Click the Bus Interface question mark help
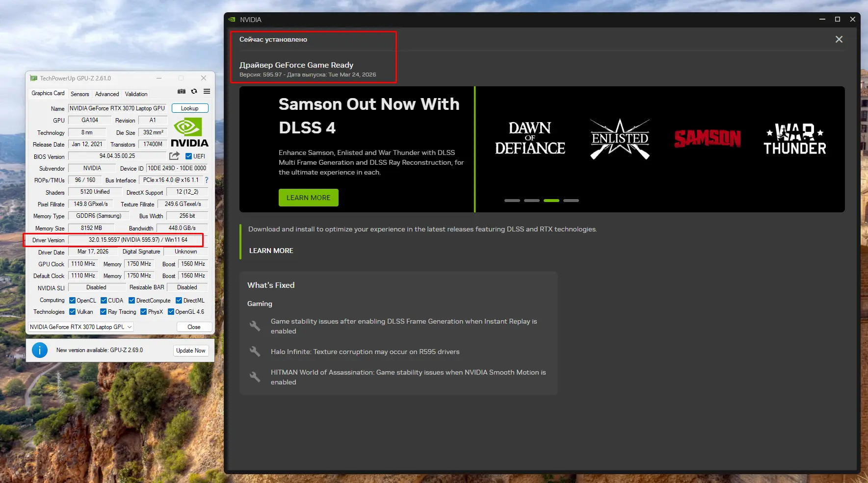The width and height of the screenshot is (868, 483). point(207,180)
